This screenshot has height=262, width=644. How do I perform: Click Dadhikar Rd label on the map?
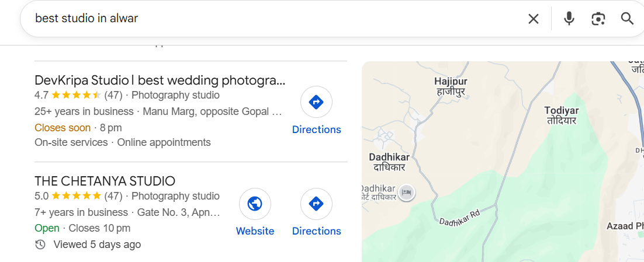[x=459, y=218]
